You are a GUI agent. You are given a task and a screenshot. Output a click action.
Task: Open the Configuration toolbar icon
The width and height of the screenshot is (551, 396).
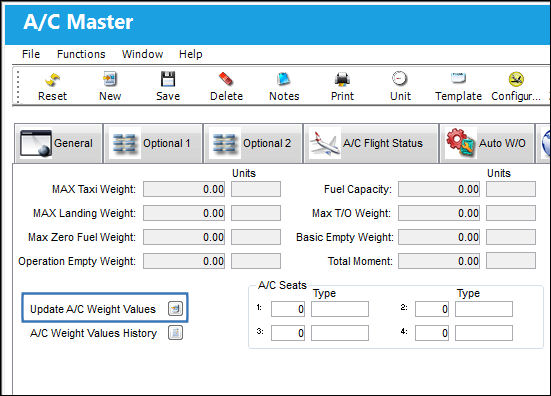click(x=516, y=79)
